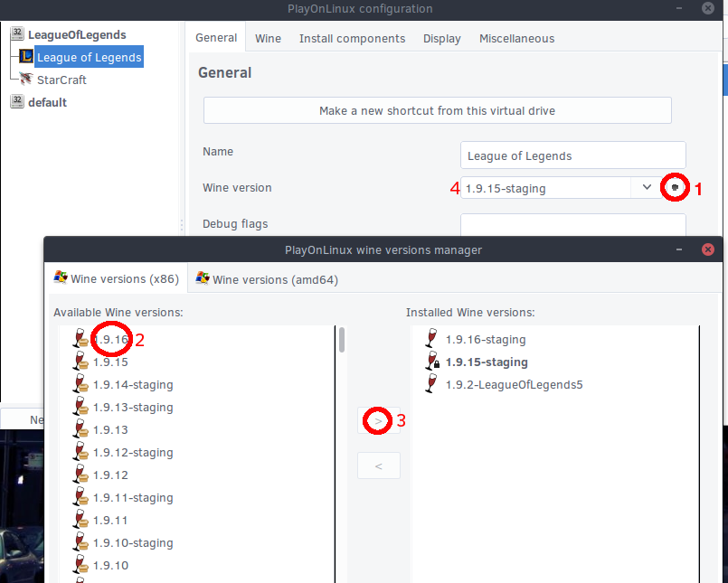
Task: Click wine glass icon beside 1.9.2-LeagueOfLegends5
Action: 431,383
